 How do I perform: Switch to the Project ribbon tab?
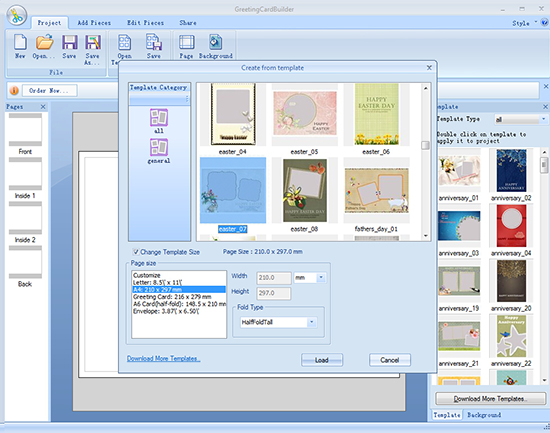[49, 23]
